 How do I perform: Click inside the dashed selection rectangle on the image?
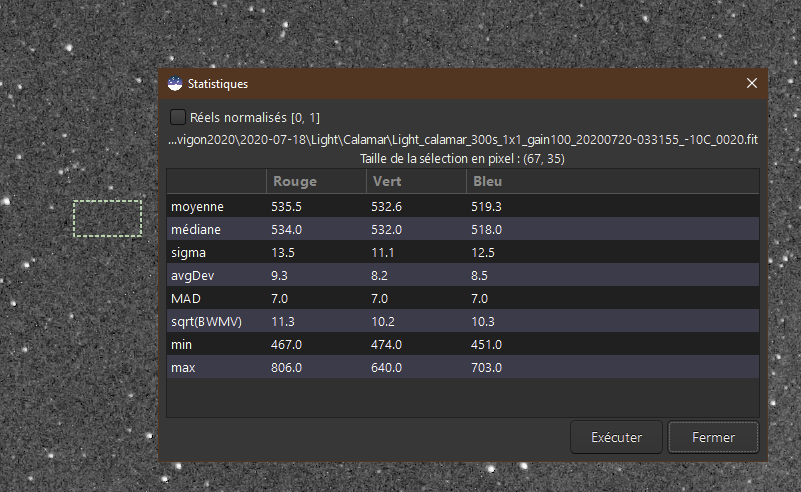(108, 218)
